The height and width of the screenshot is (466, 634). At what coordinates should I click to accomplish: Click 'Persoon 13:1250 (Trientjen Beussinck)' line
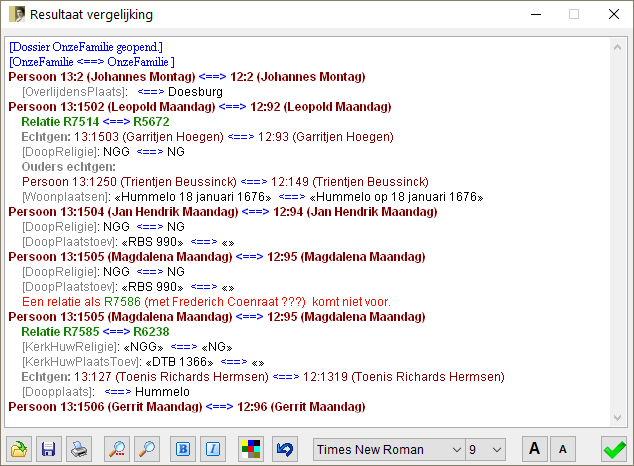[x=225, y=181]
